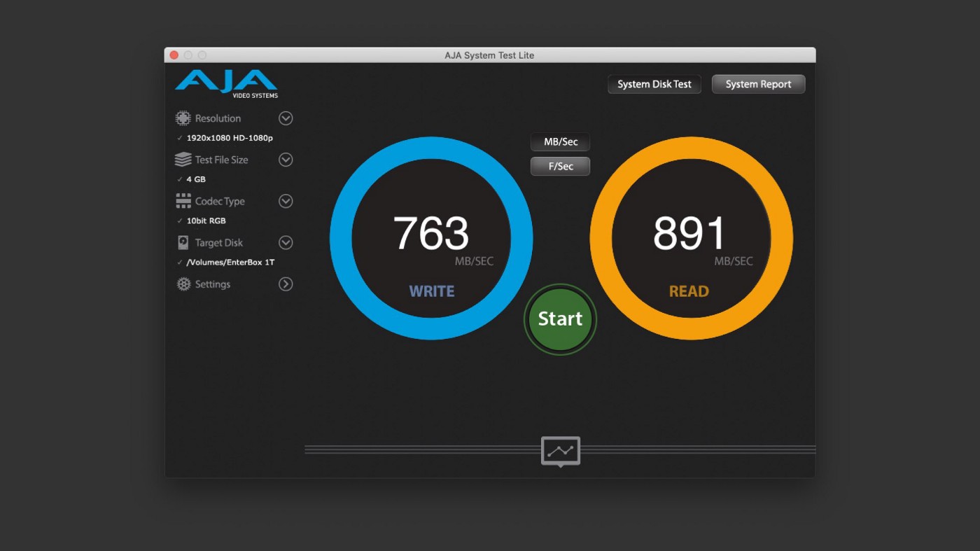Viewport: 980px width, 551px height.
Task: Switch to System Disk Test
Action: [654, 84]
